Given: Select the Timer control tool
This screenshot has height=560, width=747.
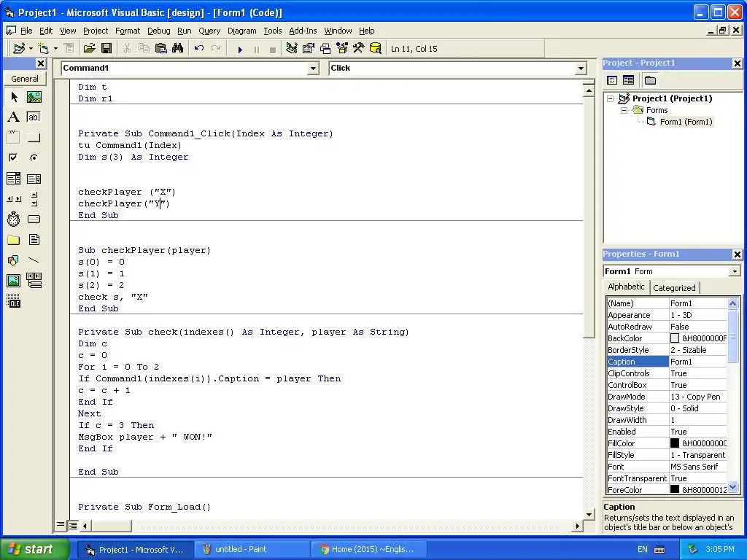Looking at the screenshot, I should [x=14, y=219].
